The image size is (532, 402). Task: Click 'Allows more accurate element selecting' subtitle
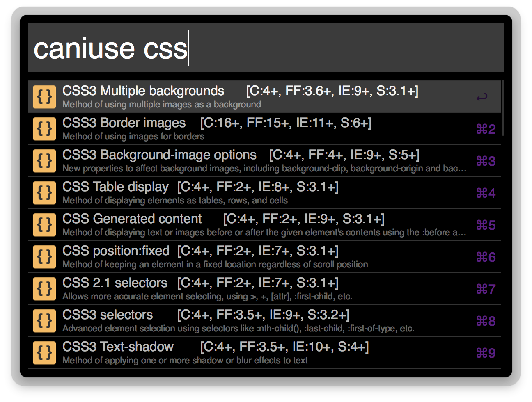pos(207,297)
